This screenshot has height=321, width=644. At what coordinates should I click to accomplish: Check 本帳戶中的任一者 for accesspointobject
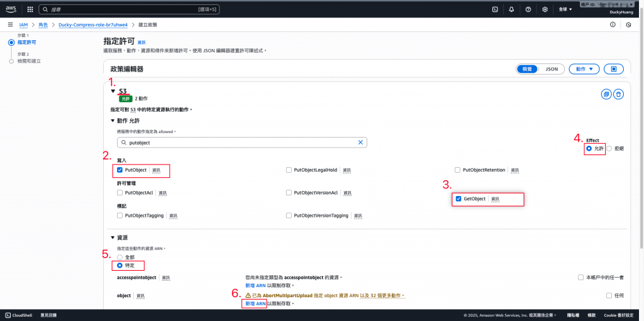tap(580, 278)
